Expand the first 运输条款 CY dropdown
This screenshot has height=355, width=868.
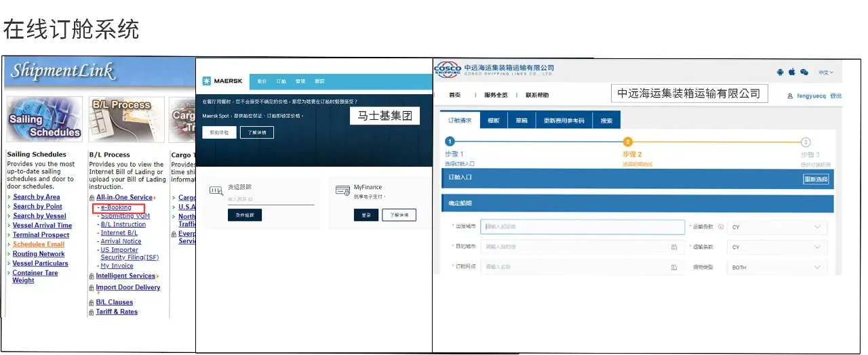click(776, 227)
